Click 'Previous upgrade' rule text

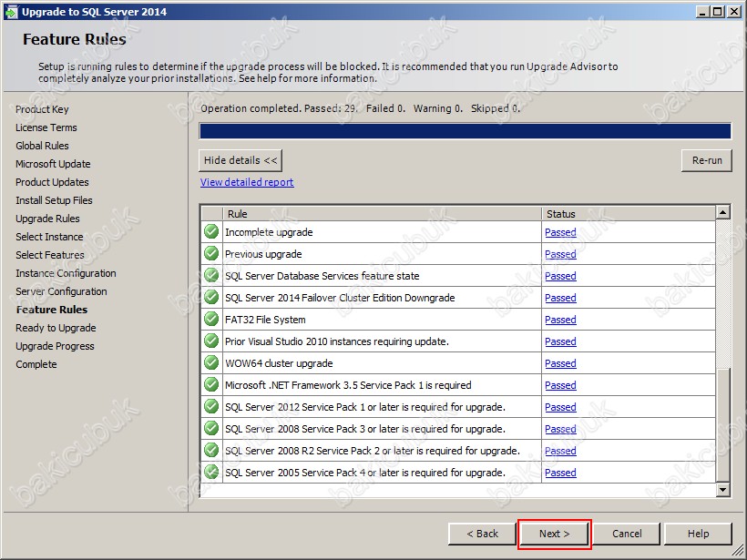click(263, 254)
